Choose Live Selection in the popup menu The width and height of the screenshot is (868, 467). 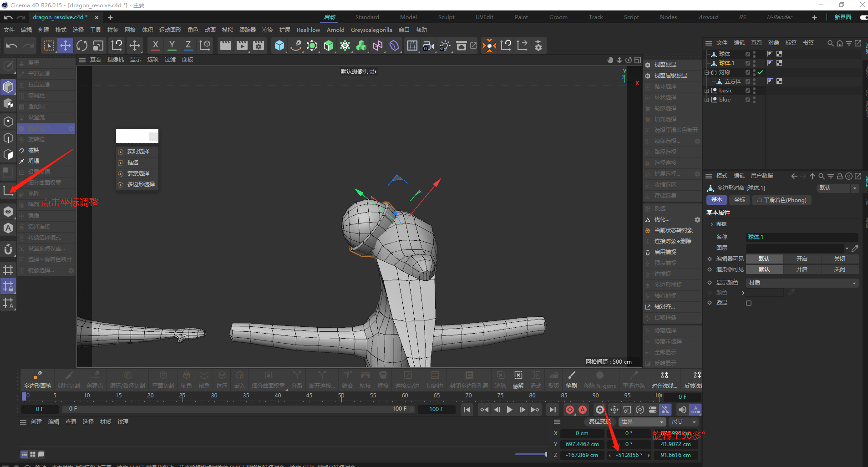pos(137,152)
